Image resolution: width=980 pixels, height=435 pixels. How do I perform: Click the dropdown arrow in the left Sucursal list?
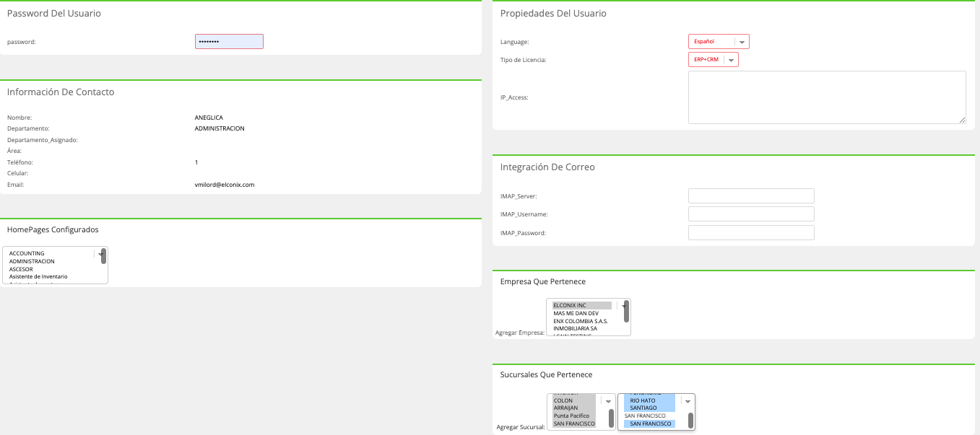(608, 401)
